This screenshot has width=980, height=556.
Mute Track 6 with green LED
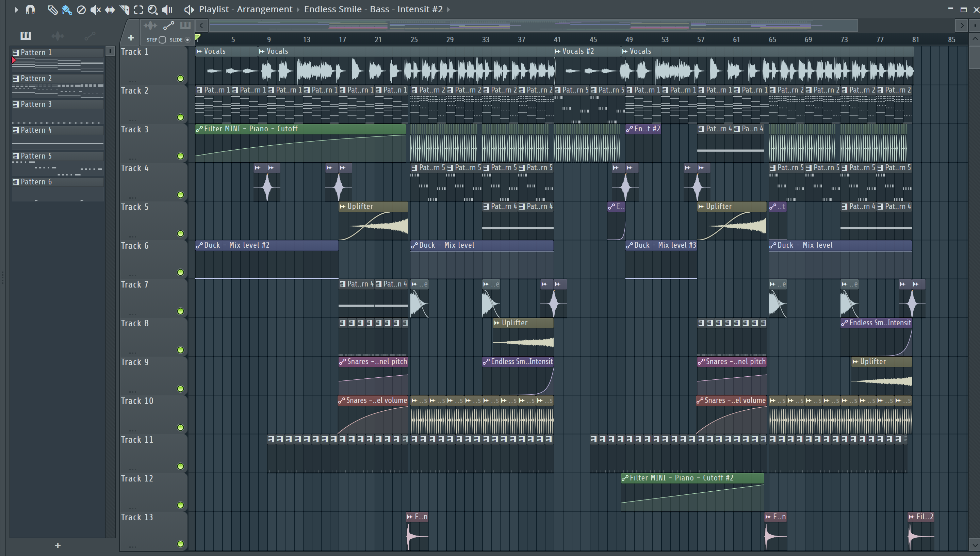[x=181, y=273]
